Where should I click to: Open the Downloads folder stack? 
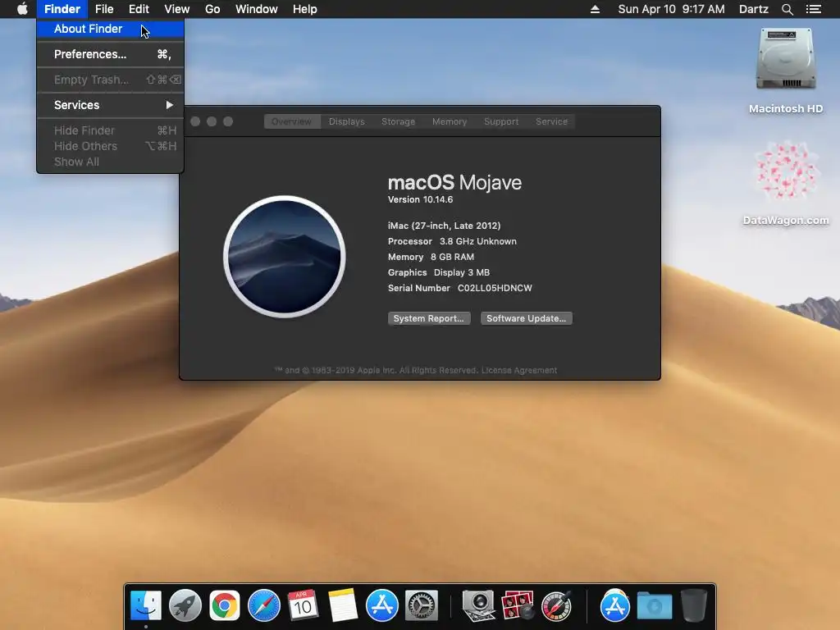(x=654, y=605)
